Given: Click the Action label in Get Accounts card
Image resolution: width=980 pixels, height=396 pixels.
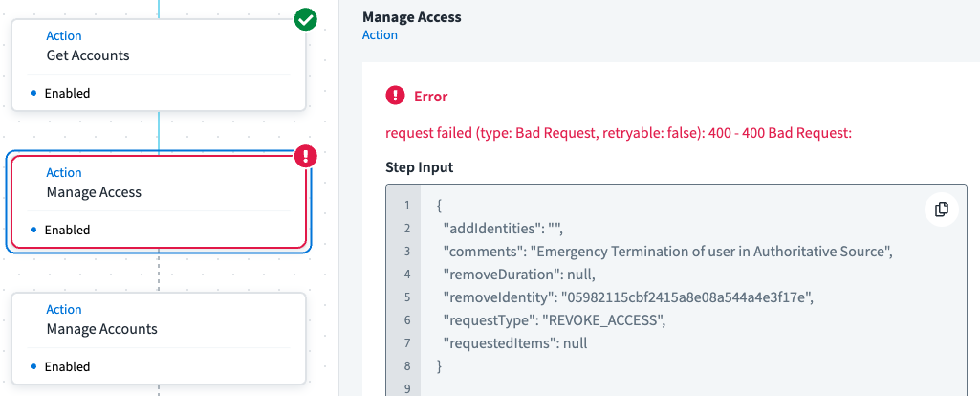Looking at the screenshot, I should [x=64, y=35].
